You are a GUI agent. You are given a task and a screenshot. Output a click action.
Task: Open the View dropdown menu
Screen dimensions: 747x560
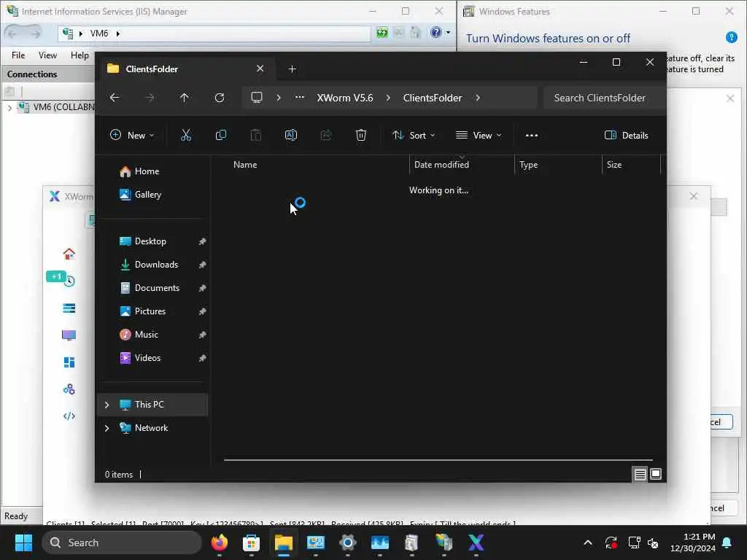tap(479, 135)
